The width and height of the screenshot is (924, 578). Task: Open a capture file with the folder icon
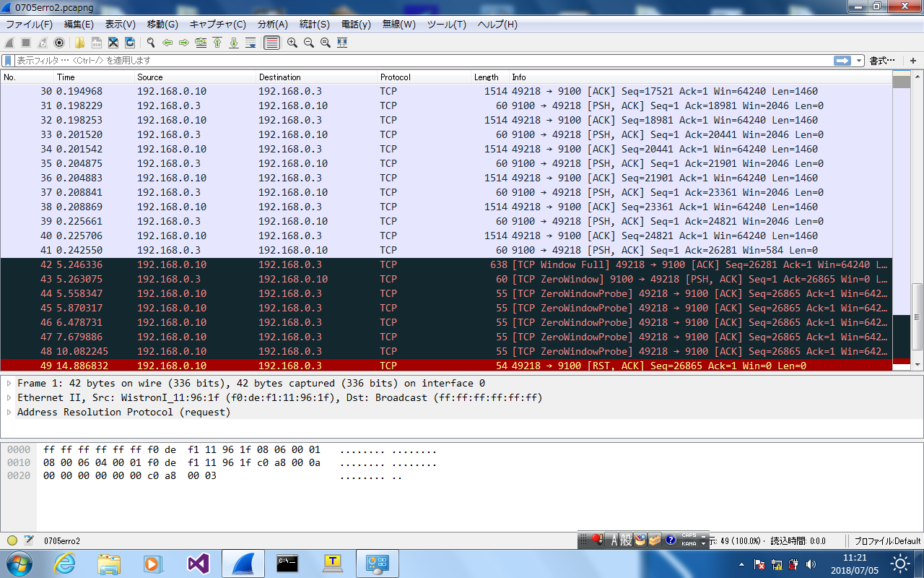[x=79, y=43]
